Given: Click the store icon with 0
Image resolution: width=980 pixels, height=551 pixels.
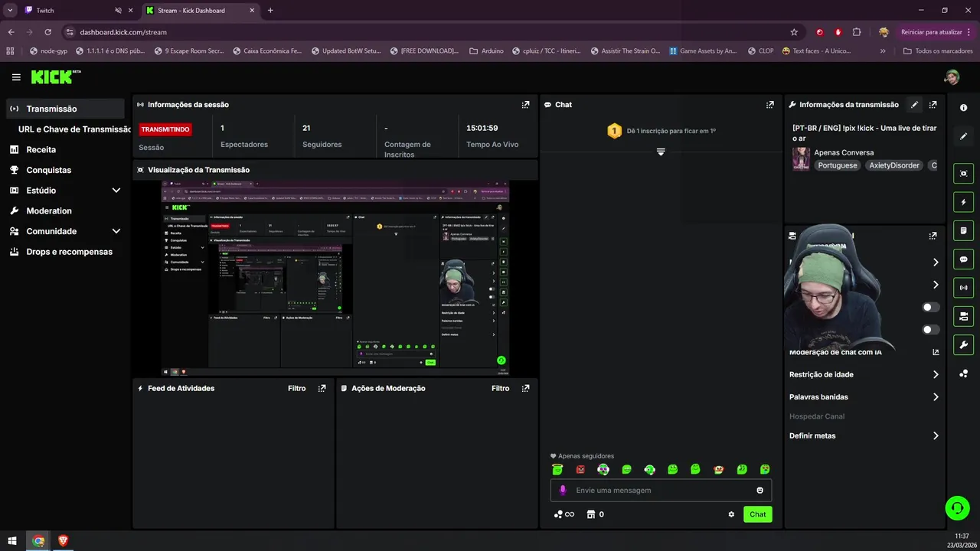Looking at the screenshot, I should pos(595,514).
